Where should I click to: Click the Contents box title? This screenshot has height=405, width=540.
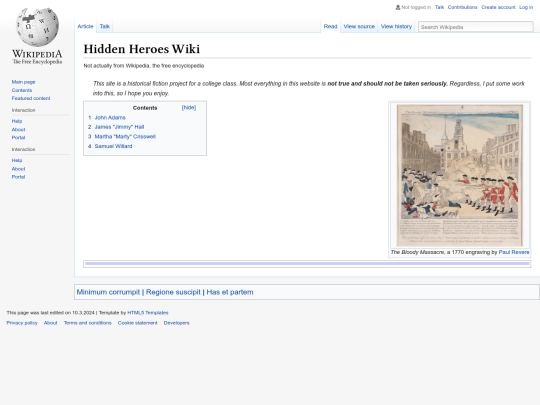coord(145,108)
